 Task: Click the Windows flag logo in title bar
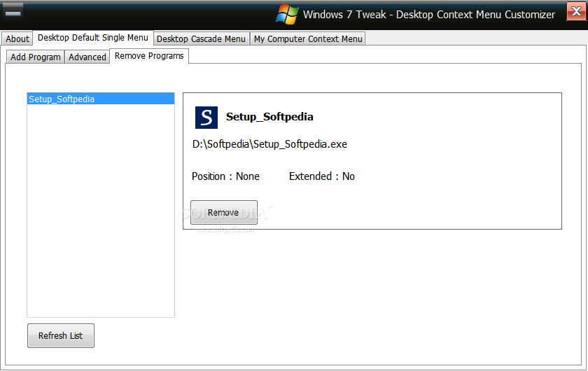click(288, 15)
